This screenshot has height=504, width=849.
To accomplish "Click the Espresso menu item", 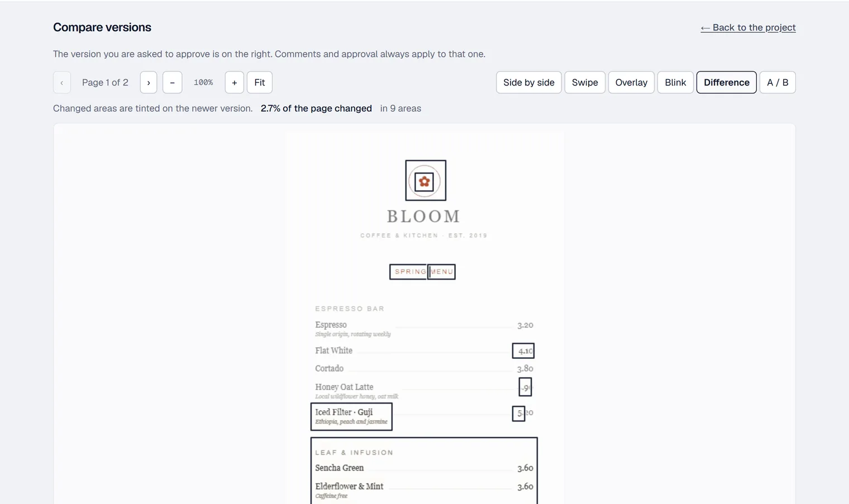I will point(331,325).
